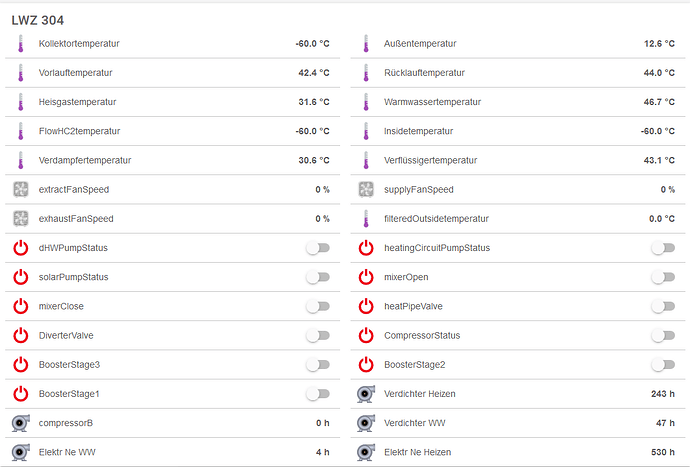This screenshot has width=690, height=467.
Task: Click the compressorB pump icon
Action: click(x=20, y=423)
